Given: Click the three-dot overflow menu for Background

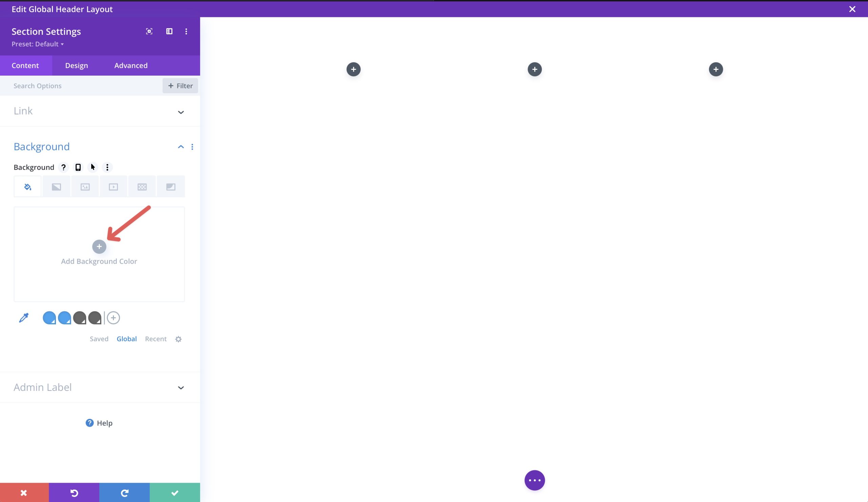Looking at the screenshot, I should pos(192,146).
